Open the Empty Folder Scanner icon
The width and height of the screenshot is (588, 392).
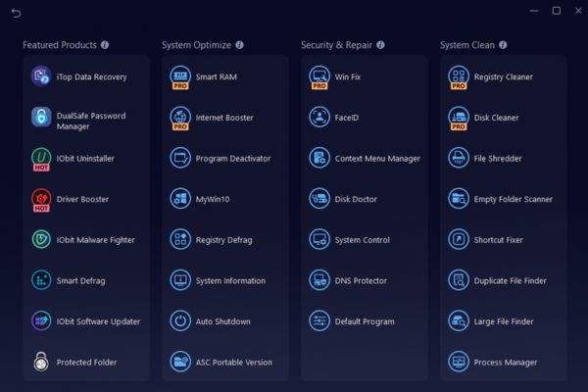tap(459, 198)
